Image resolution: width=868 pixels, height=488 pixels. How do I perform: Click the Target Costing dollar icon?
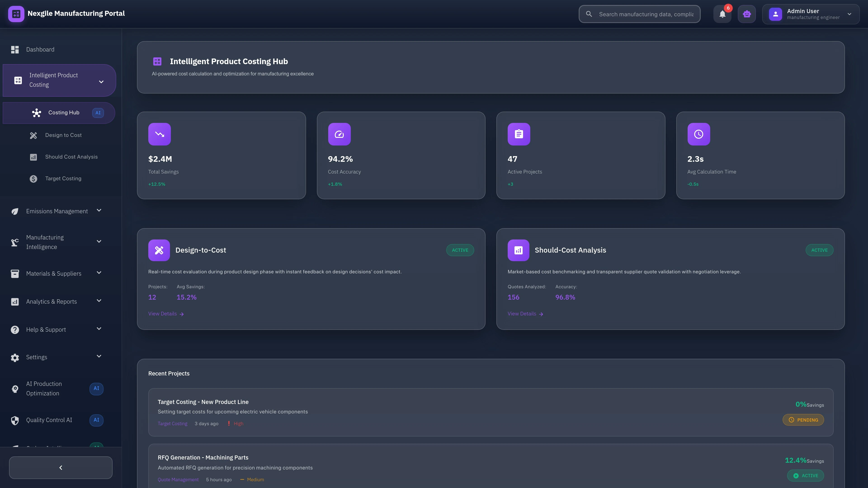click(x=33, y=178)
